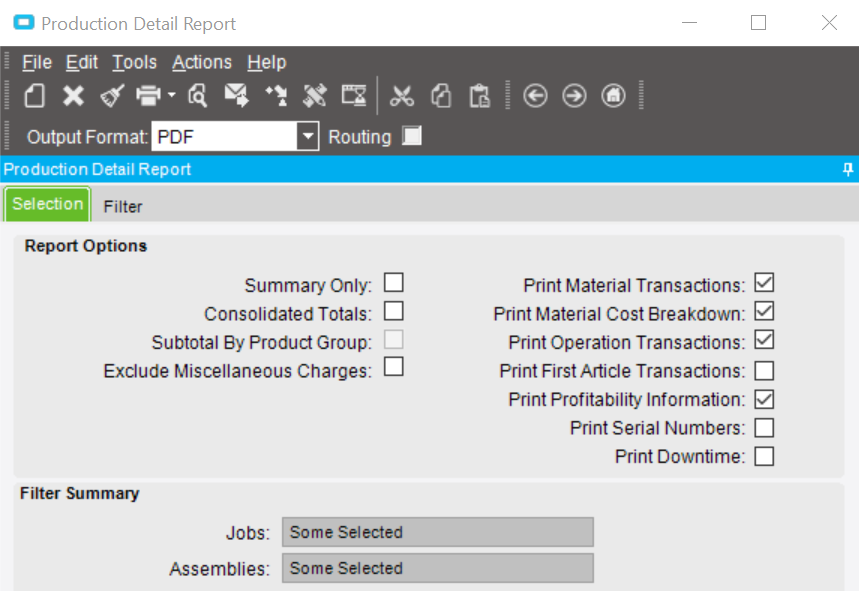Screen dimensions: 859x591
Task: Click the Email envelope toolbar icon
Action: (237, 96)
